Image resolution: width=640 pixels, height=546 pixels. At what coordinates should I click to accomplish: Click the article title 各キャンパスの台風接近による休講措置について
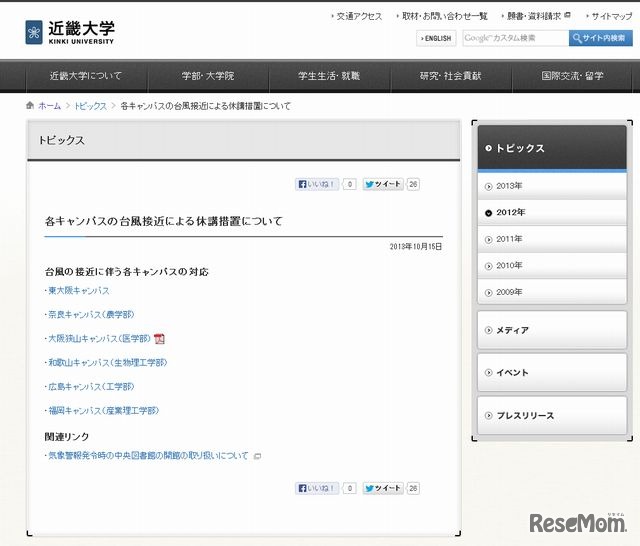click(164, 222)
